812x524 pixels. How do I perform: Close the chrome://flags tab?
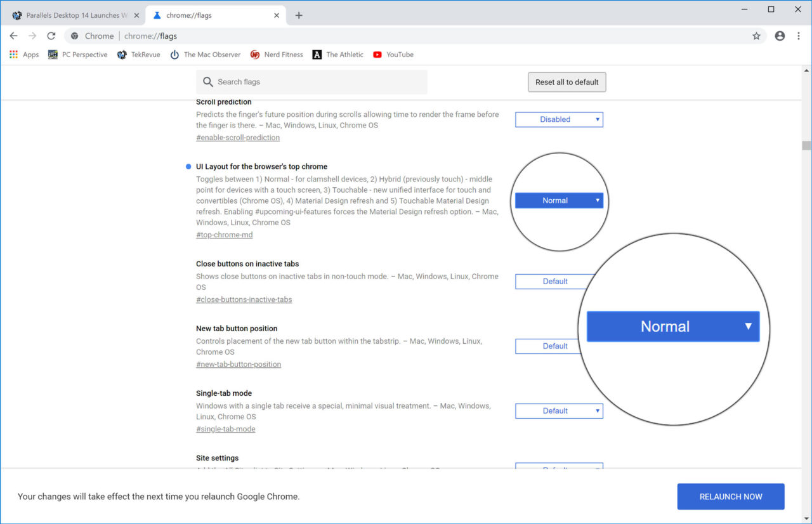pyautogui.click(x=277, y=15)
